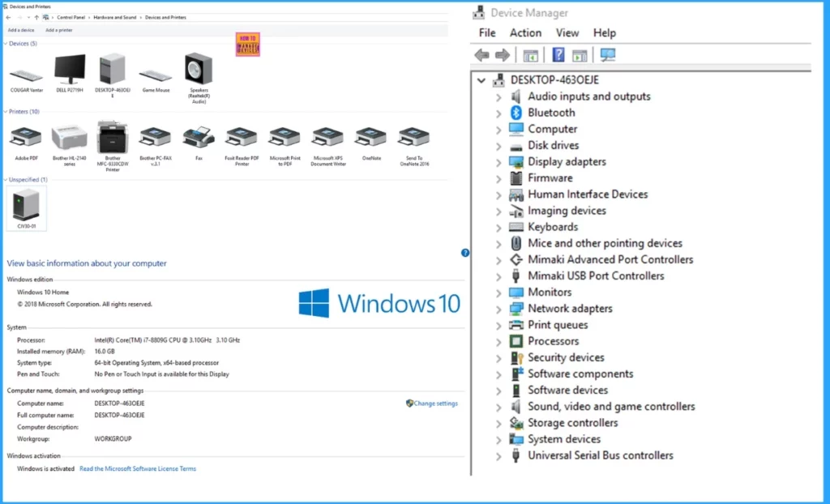Select the Fax printer icon
830x504 pixels.
pyautogui.click(x=199, y=137)
